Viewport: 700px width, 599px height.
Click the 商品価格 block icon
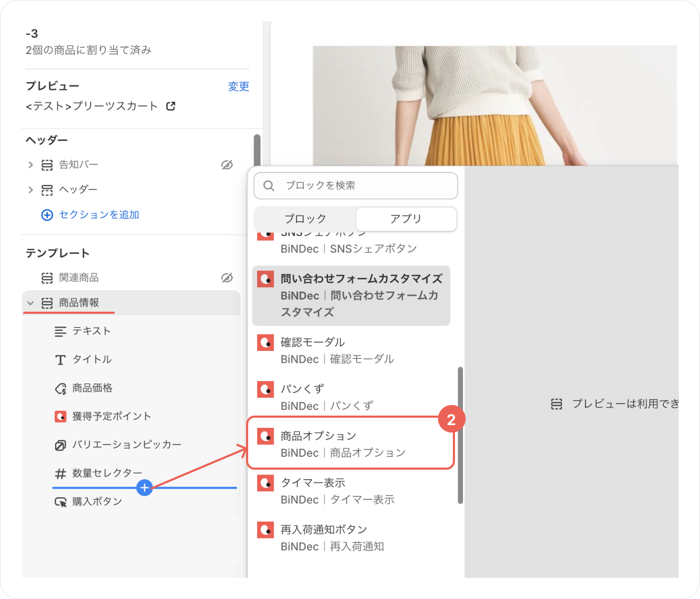click(x=60, y=389)
